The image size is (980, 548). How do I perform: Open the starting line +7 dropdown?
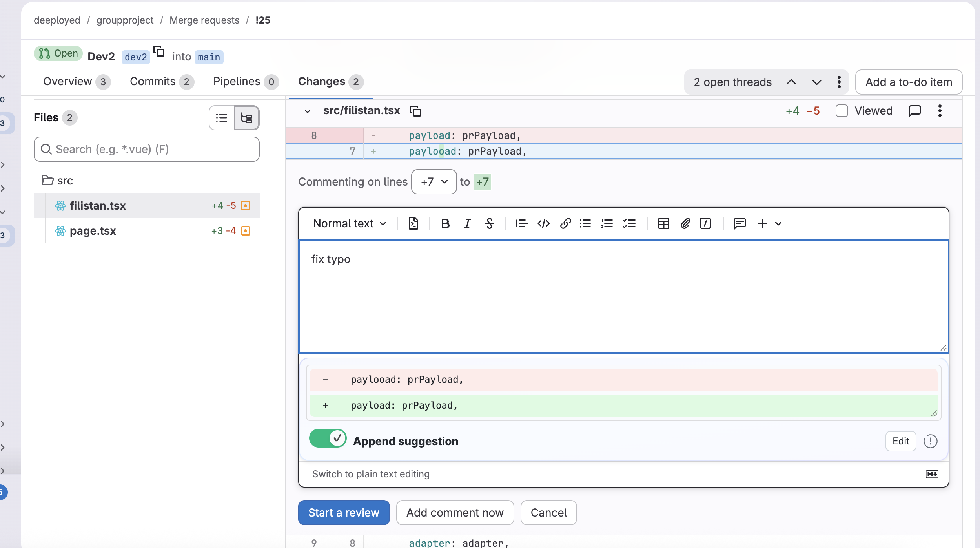point(434,182)
